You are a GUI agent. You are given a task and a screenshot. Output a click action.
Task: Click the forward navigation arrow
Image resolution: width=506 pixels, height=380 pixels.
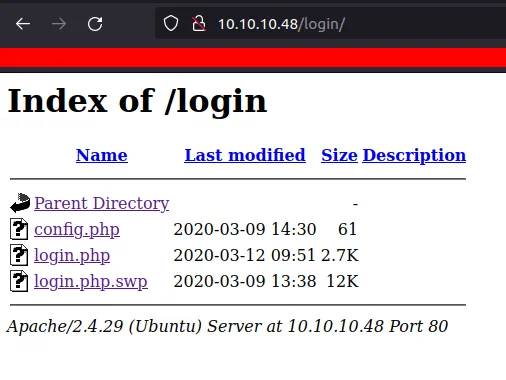[59, 24]
